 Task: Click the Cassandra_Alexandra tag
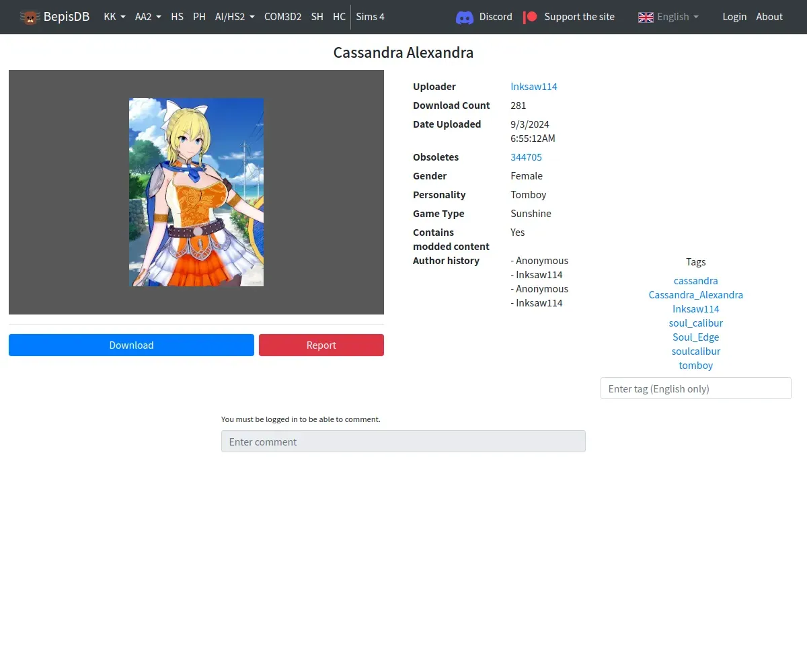[696, 295]
